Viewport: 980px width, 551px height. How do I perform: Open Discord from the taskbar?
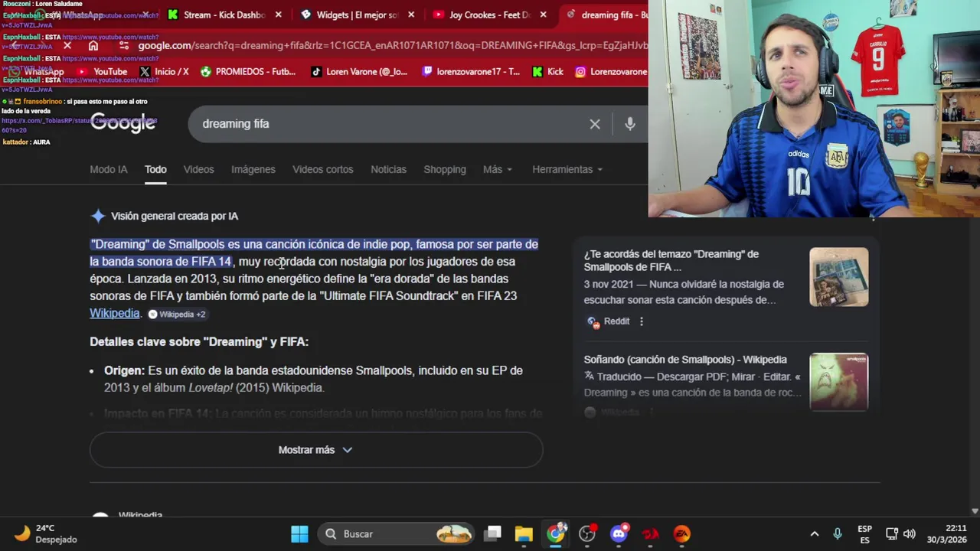pos(619,533)
